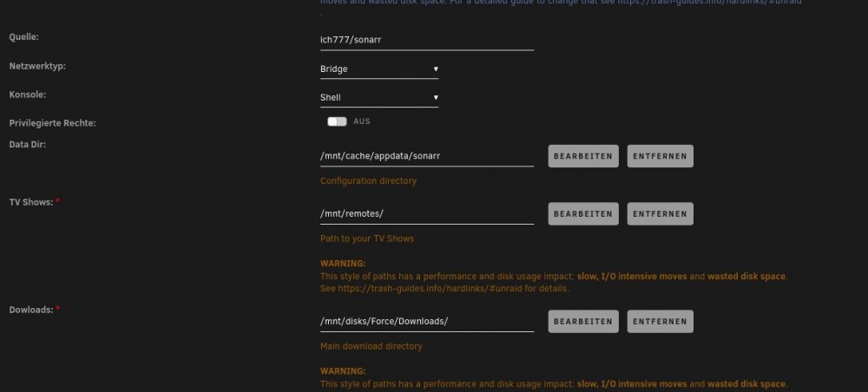Click Bearbeiten for Dowloads

tap(583, 321)
